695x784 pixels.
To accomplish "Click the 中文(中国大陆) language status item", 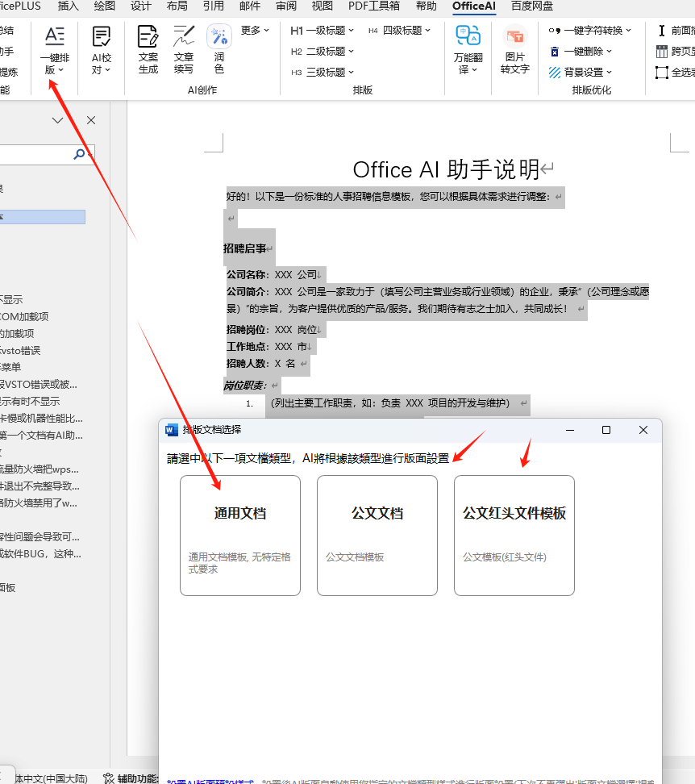I will pyautogui.click(x=51, y=778).
